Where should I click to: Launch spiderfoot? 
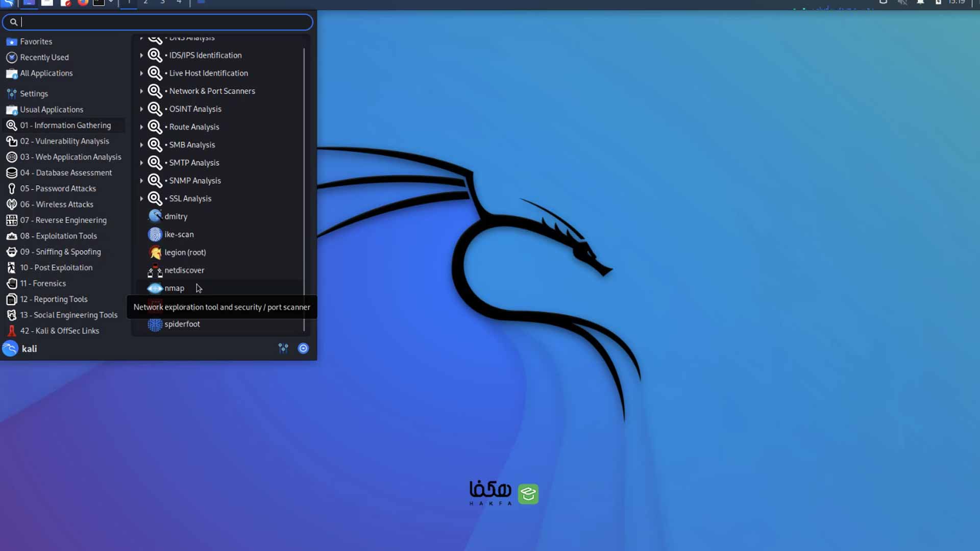220,324
